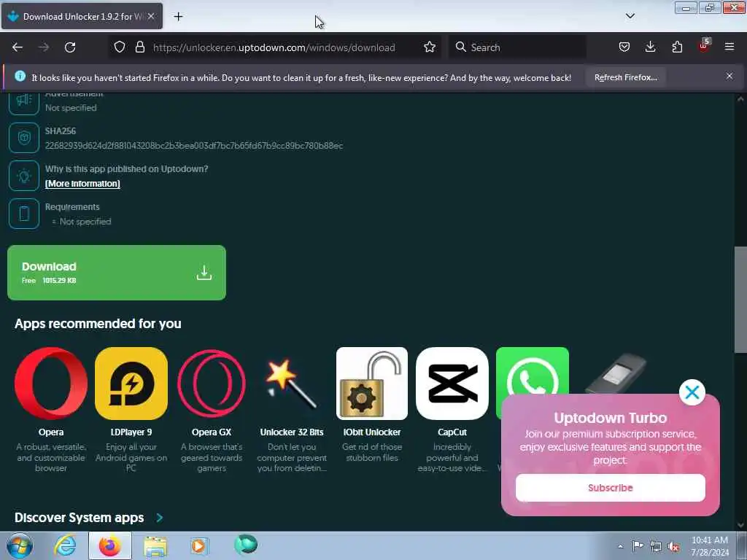Image resolution: width=747 pixels, height=560 pixels.
Task: Open tracking protection shield icon
Action: 120,47
